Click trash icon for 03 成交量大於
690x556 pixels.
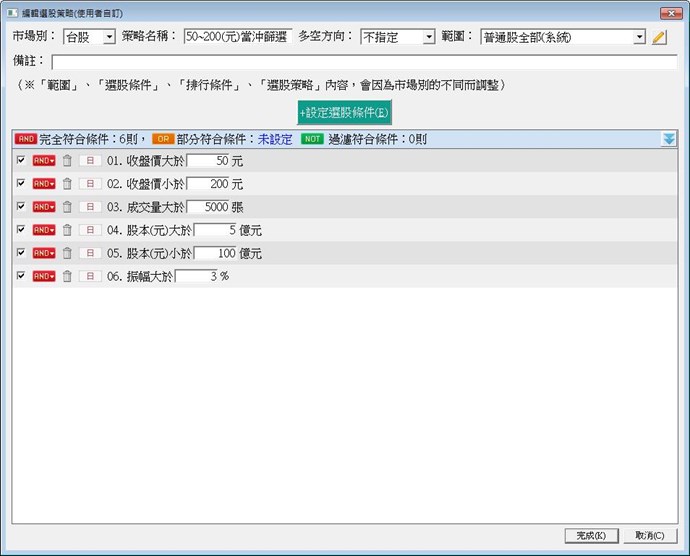(67, 207)
